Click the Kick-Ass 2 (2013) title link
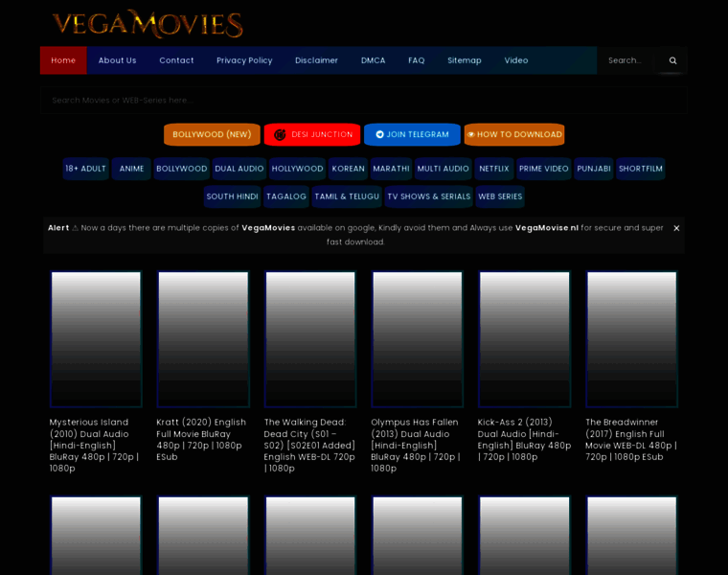728x575 pixels. [x=524, y=439]
